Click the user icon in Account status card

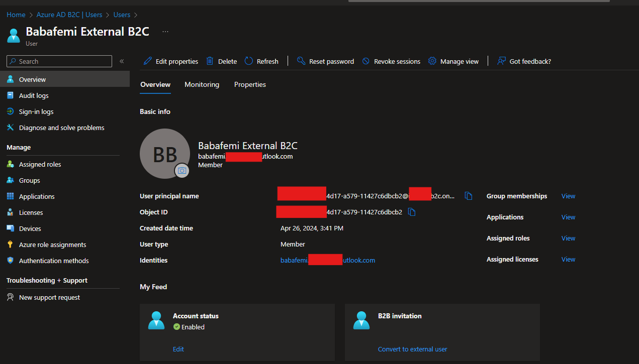click(156, 320)
